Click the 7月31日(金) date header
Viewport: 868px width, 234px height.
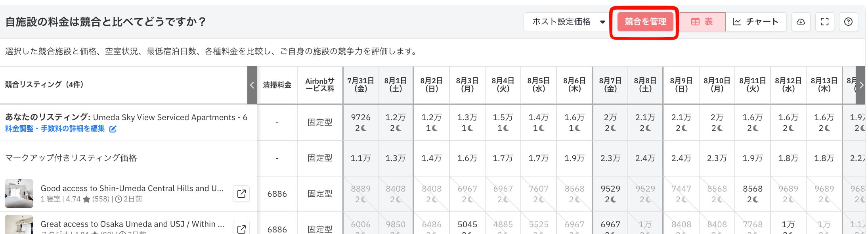click(x=361, y=85)
